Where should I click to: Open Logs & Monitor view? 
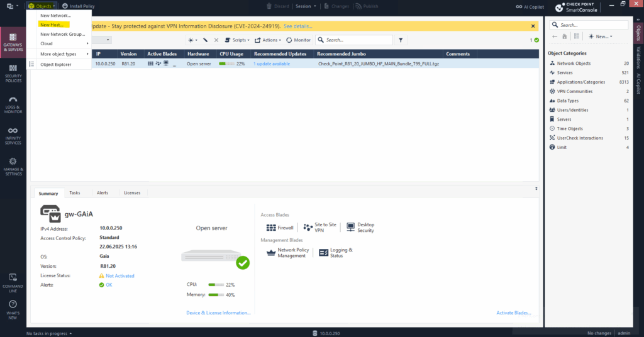[13, 105]
